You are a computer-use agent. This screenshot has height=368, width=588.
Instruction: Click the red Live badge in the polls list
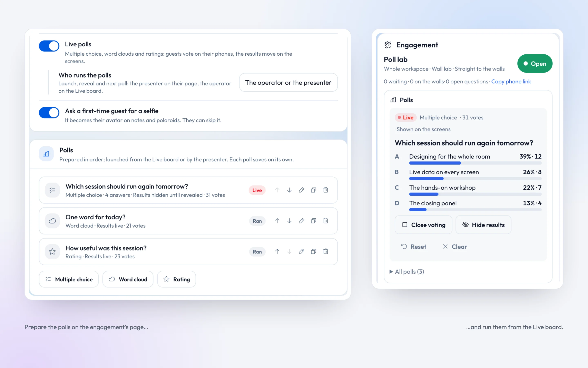pos(257,190)
